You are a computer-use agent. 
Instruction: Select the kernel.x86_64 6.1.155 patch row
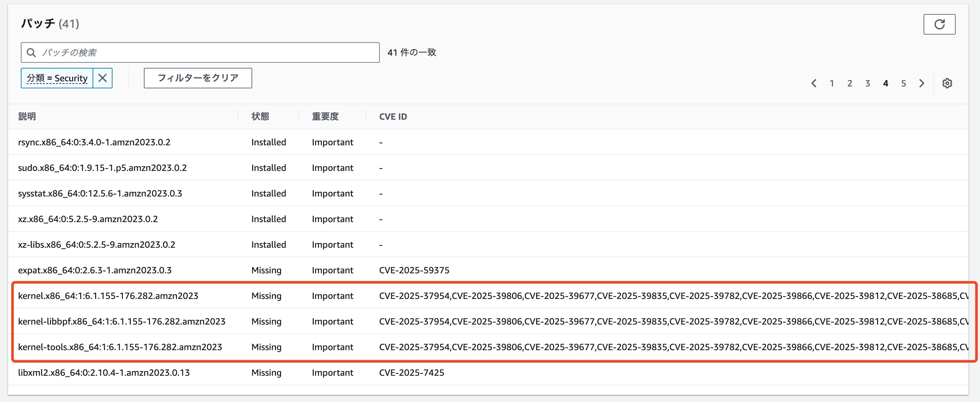point(108,296)
